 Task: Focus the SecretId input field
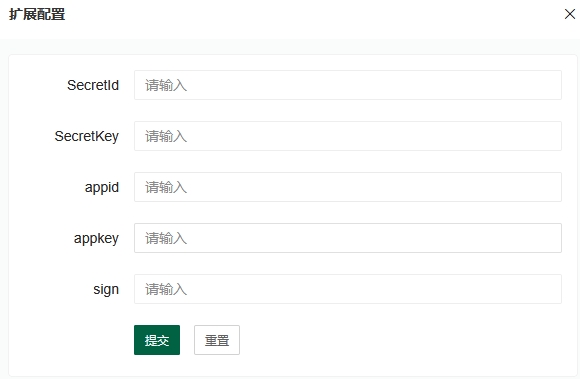(x=348, y=85)
